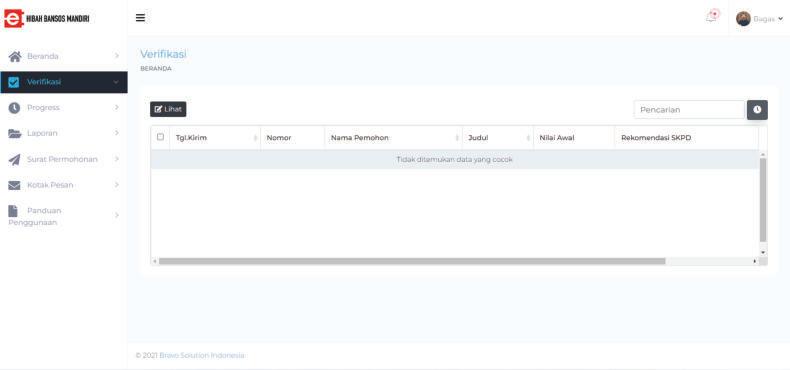Click the horizontal table scrollbar

pyautogui.click(x=412, y=261)
